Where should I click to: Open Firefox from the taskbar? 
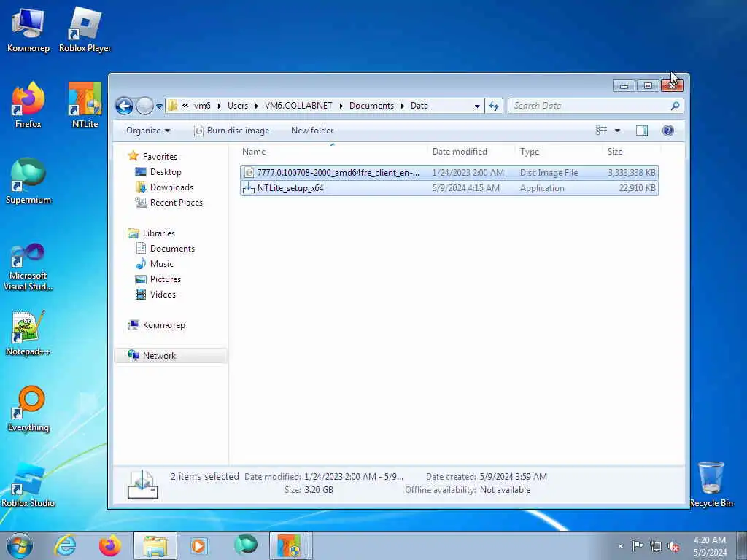110,545
